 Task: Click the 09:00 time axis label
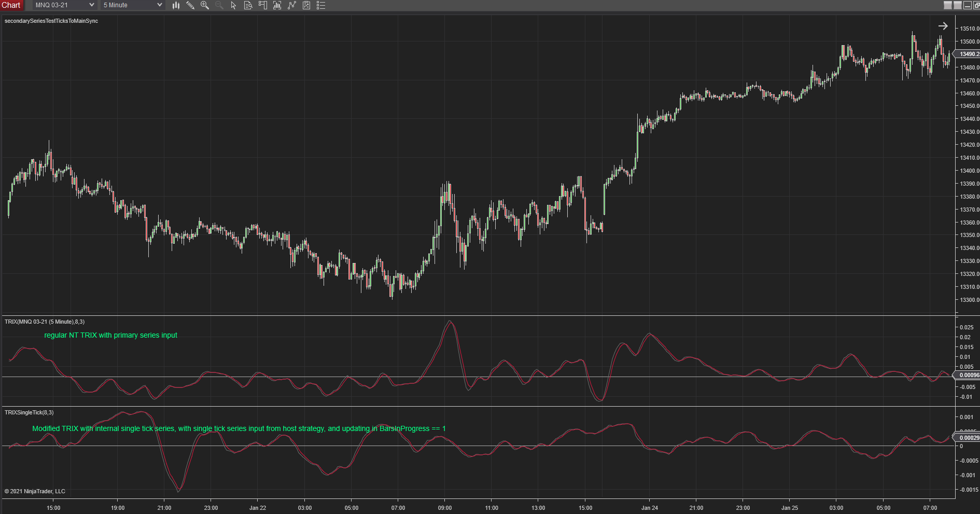(x=445, y=508)
